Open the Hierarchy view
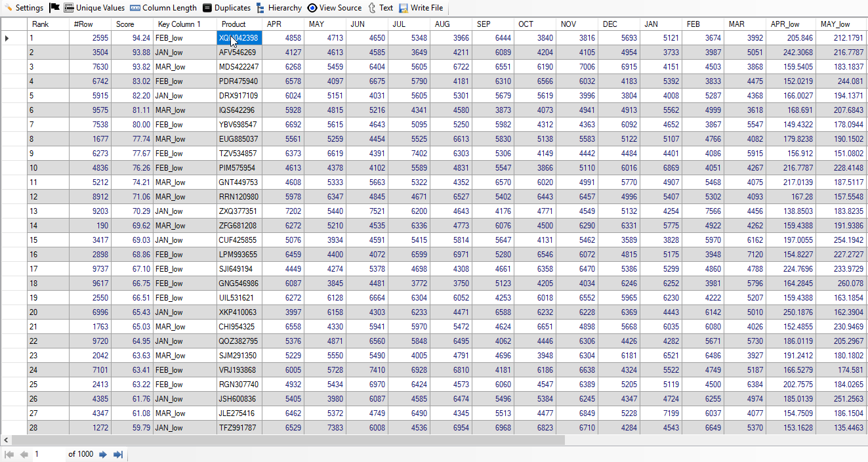Image resolution: width=868 pixels, height=462 pixels. (279, 8)
